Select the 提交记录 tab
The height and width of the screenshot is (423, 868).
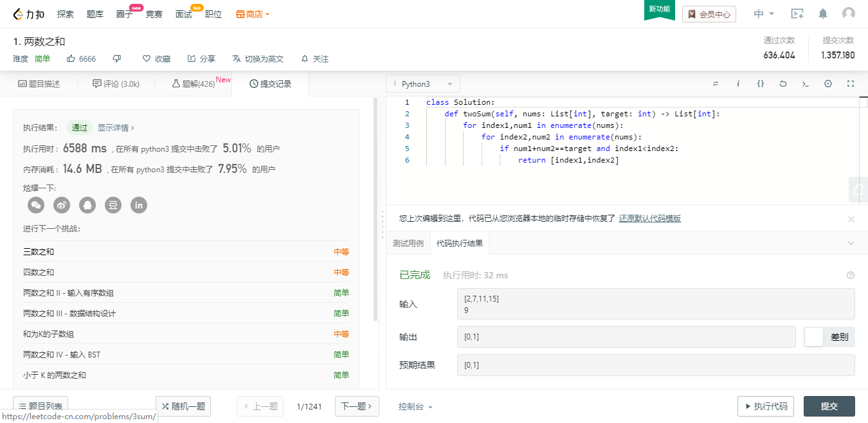(x=270, y=84)
